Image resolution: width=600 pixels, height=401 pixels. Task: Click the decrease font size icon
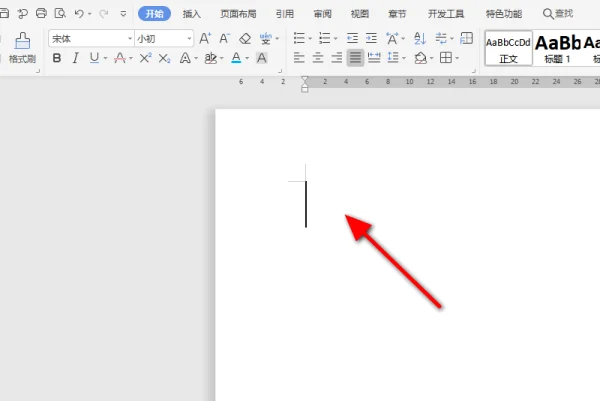click(225, 38)
